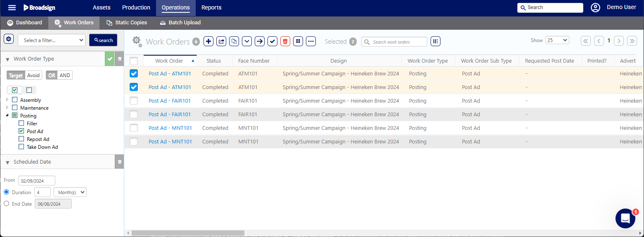644x237 pixels.
Task: Switch filter logic to AND
Action: pyautogui.click(x=65, y=75)
